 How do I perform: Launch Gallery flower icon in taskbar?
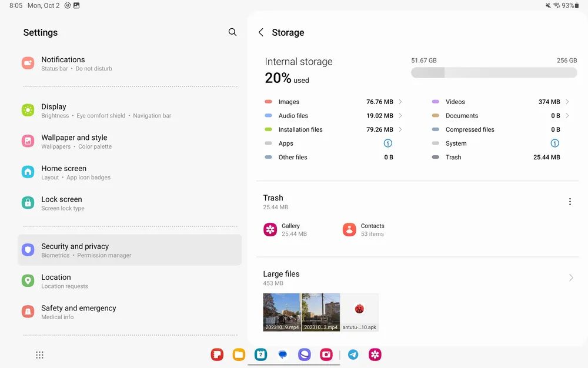(375, 354)
